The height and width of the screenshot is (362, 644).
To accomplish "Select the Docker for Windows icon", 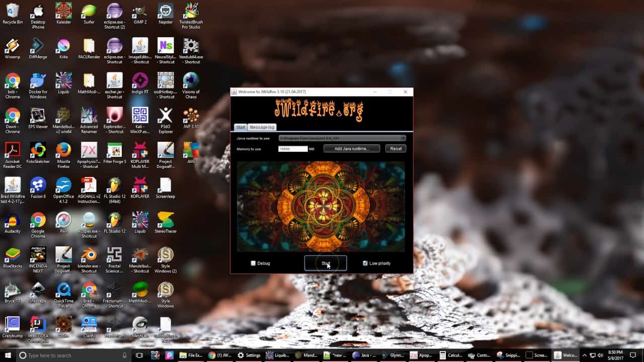I will (x=38, y=85).
